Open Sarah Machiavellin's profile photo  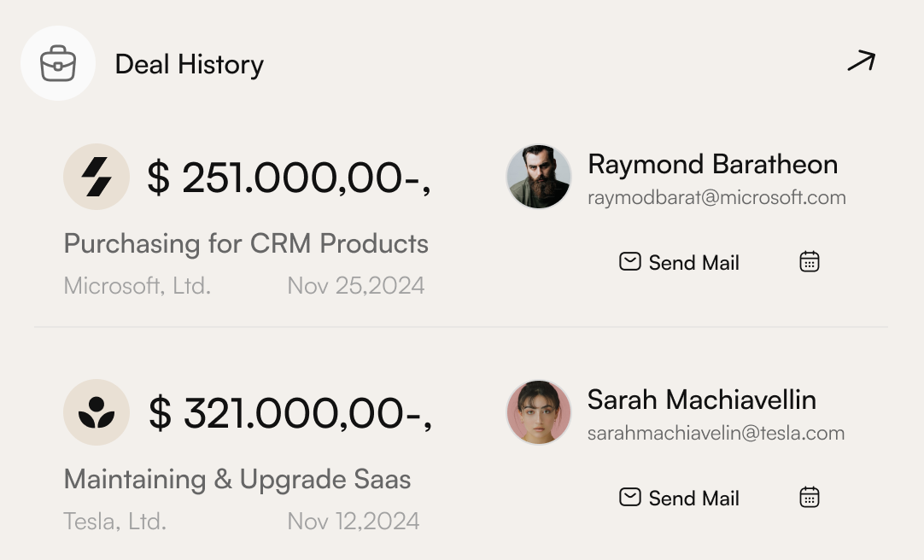[539, 412]
